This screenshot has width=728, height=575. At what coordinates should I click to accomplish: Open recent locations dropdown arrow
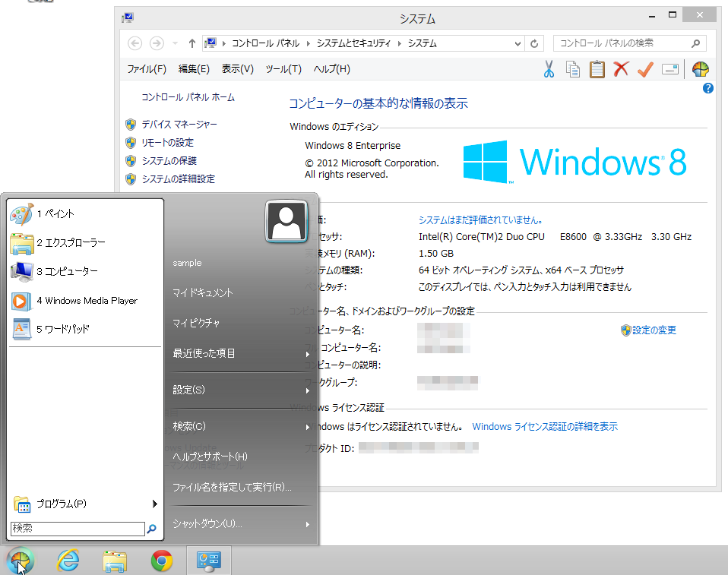point(175,43)
